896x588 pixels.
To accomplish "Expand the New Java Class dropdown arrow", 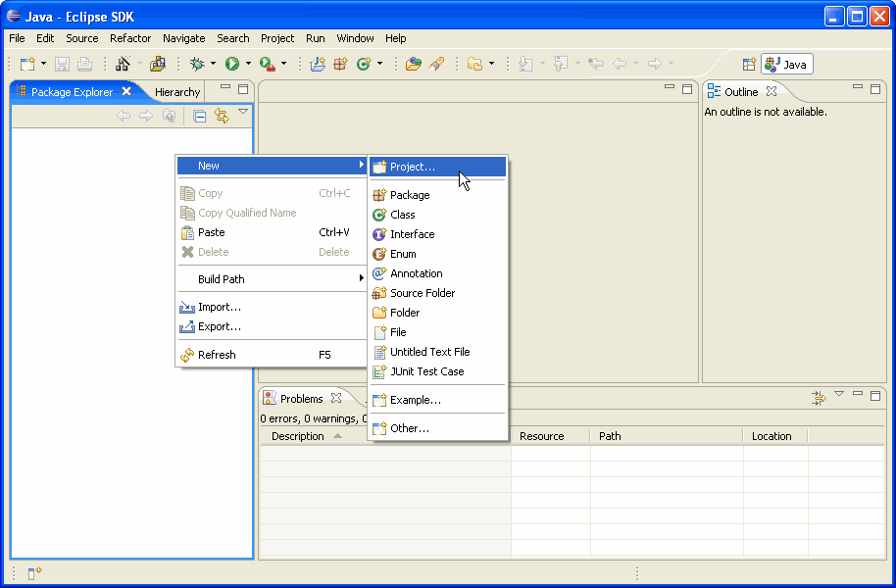I will 379,64.
